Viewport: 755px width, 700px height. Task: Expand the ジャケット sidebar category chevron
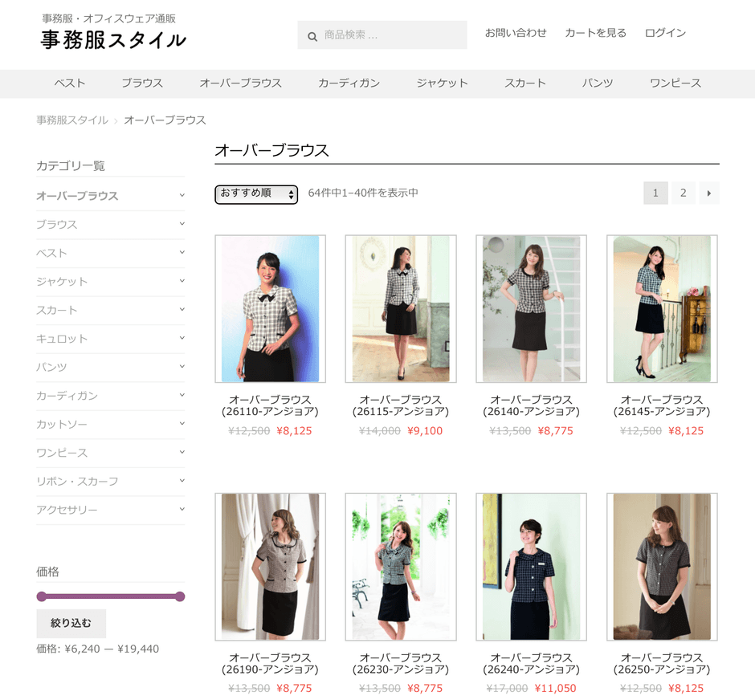(x=182, y=281)
